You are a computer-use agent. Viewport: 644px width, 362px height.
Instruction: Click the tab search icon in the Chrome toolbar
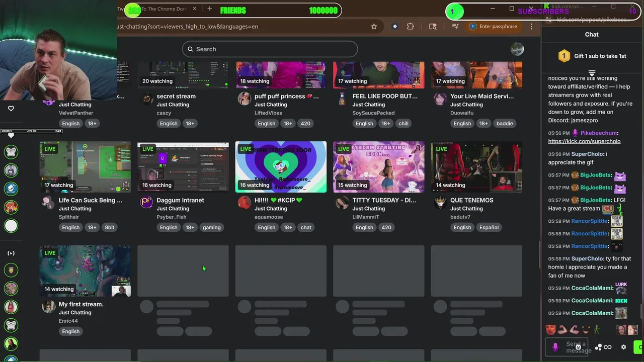click(433, 27)
